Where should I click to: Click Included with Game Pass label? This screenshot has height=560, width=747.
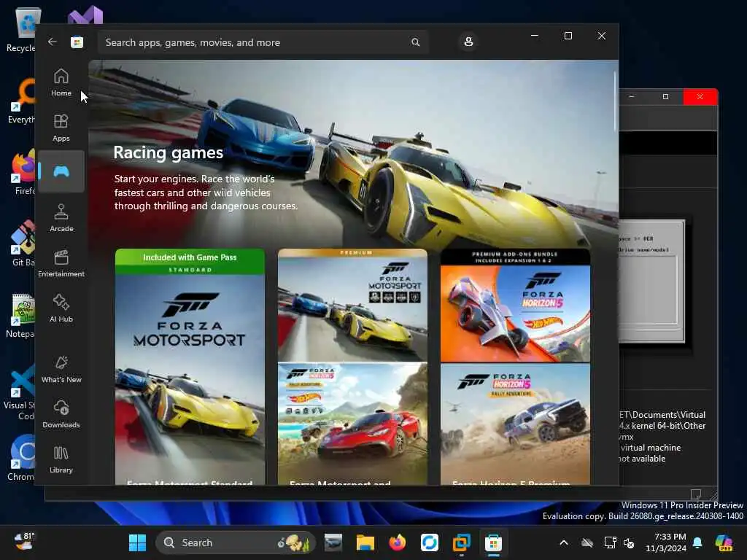pyautogui.click(x=190, y=257)
